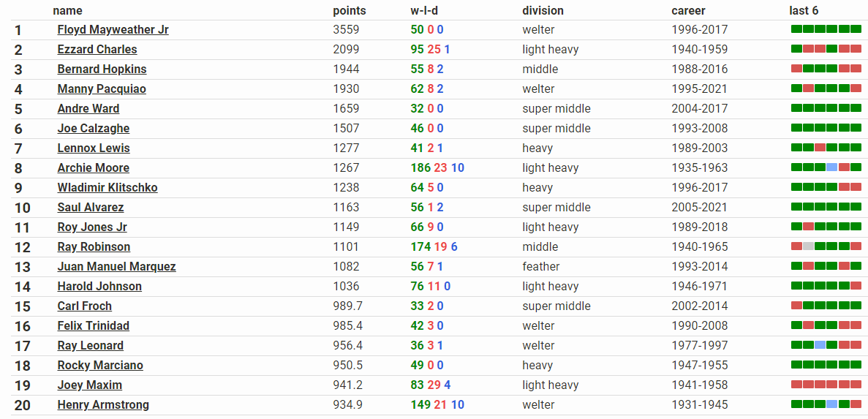Viewport: 868px width, 419px height.
Task: Click the Lennox Lewis link
Action: click(x=94, y=148)
